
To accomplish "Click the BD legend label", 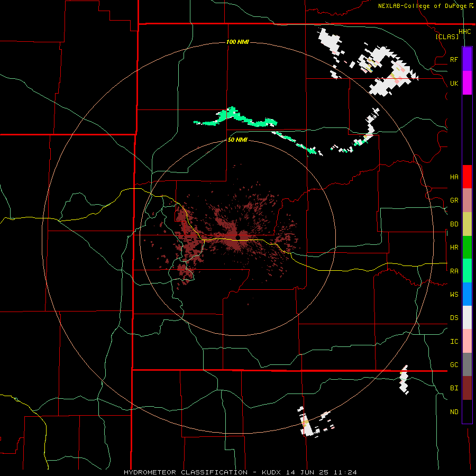I will pyautogui.click(x=454, y=224).
